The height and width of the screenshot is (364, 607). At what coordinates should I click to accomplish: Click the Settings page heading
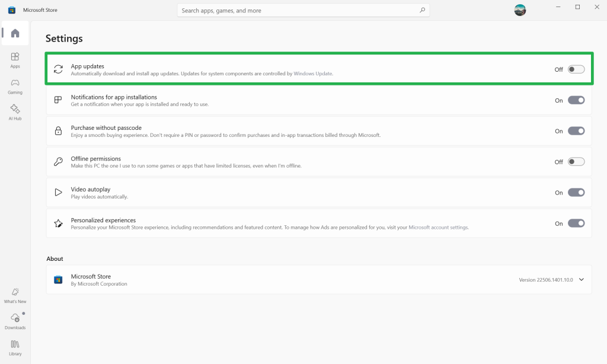(64, 39)
